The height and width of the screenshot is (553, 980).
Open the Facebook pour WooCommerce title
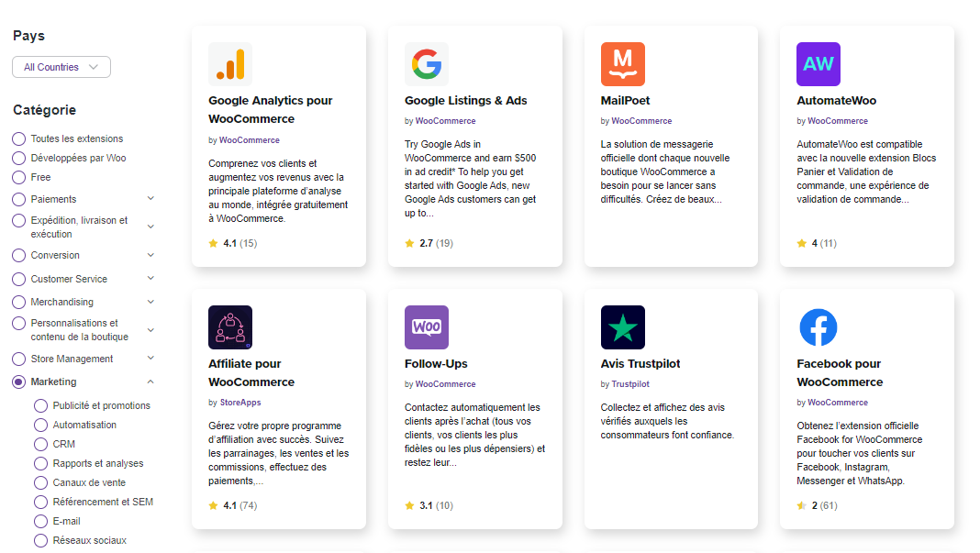click(x=840, y=372)
